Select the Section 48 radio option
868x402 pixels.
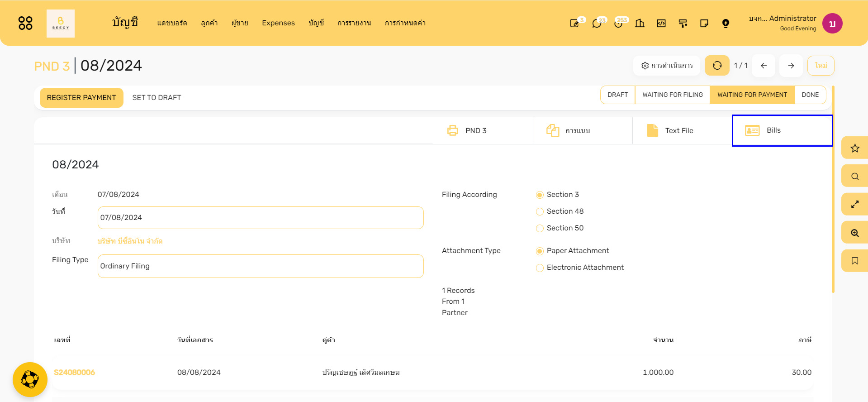coord(540,211)
